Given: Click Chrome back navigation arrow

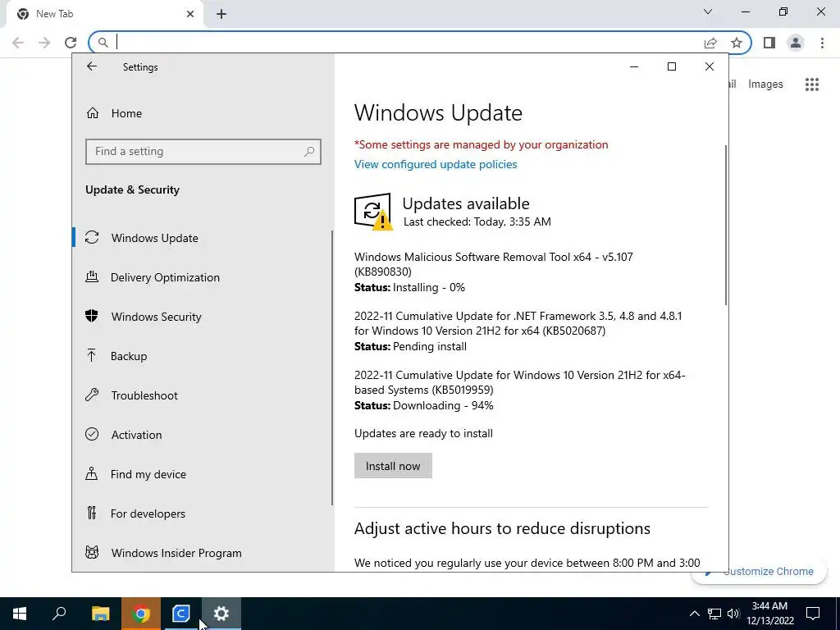Looking at the screenshot, I should (x=18, y=43).
